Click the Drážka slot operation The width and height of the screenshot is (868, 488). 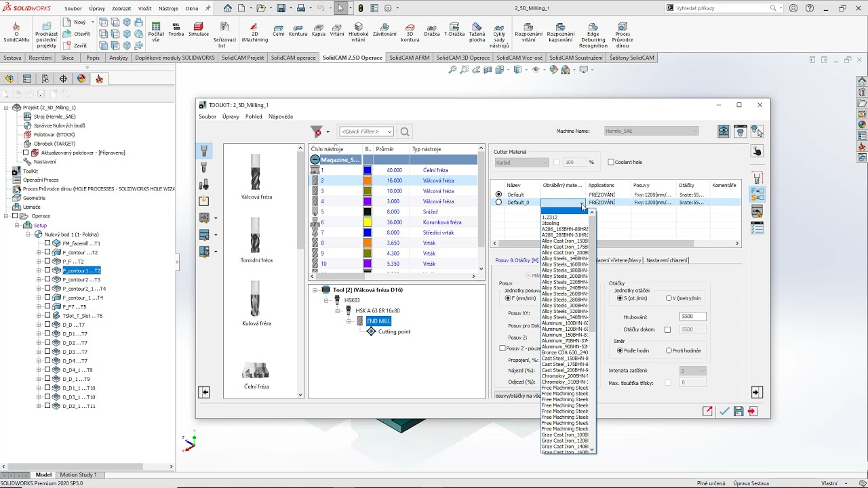pyautogui.click(x=432, y=29)
